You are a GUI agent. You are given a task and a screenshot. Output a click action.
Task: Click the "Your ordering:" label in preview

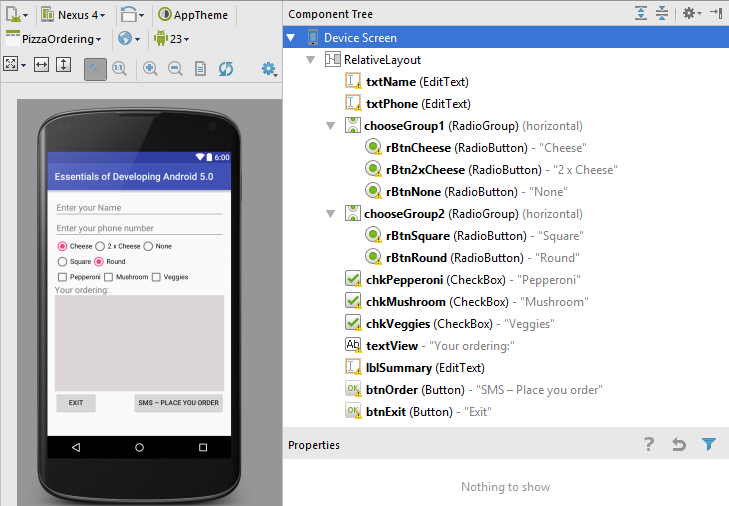point(82,290)
